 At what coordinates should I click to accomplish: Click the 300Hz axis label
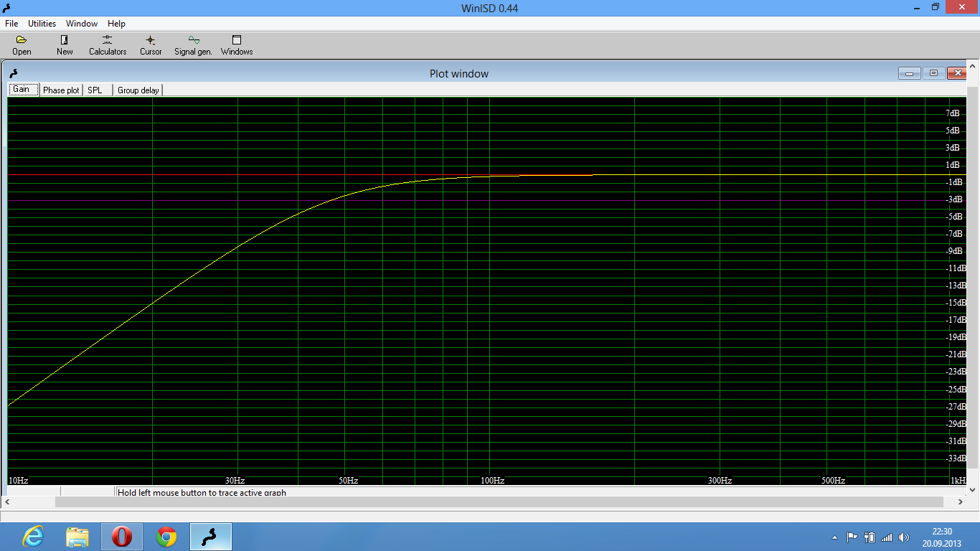point(720,481)
